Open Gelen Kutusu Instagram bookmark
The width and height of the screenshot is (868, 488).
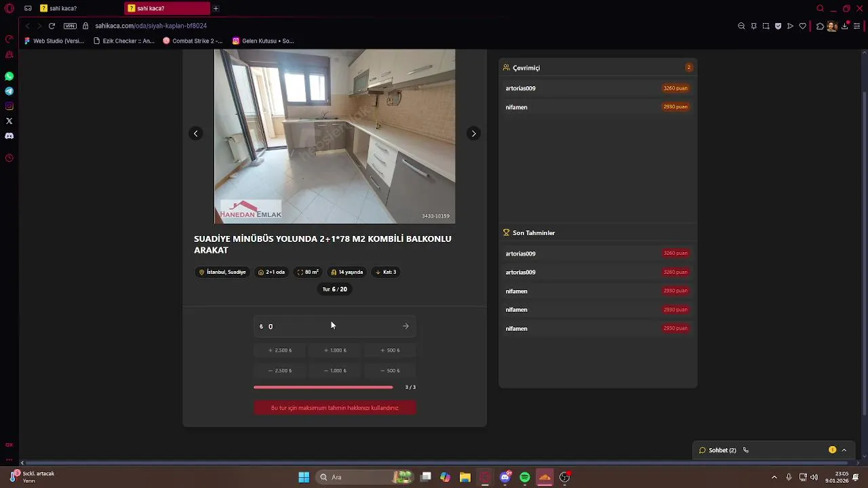[263, 41]
